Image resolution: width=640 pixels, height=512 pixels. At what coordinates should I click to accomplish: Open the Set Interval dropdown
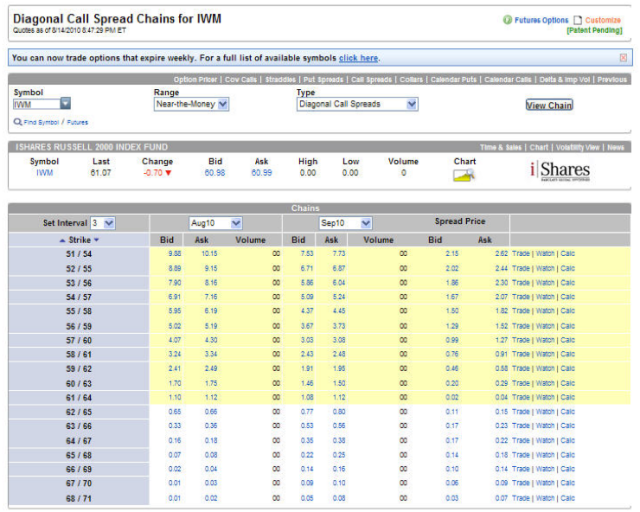102,223
